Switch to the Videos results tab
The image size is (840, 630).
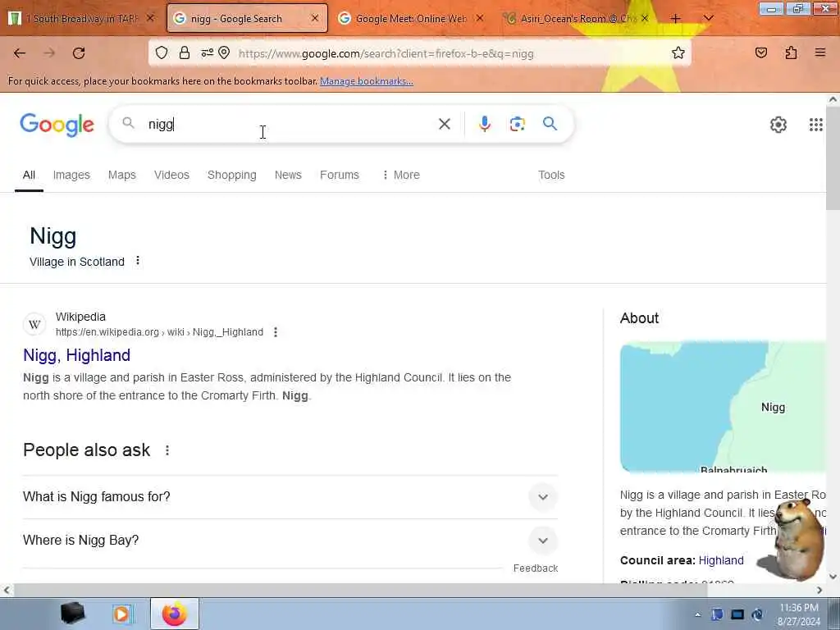click(x=171, y=176)
